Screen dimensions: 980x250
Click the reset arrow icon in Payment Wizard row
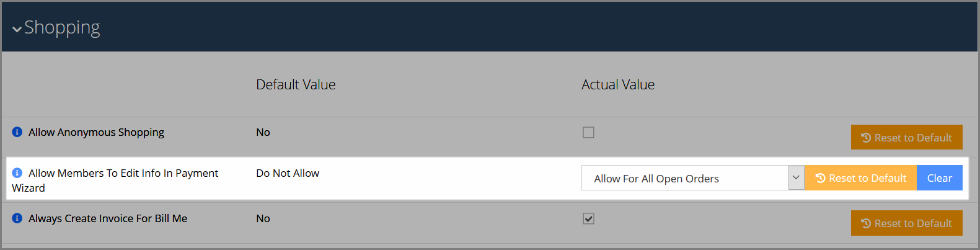pyautogui.click(x=821, y=178)
